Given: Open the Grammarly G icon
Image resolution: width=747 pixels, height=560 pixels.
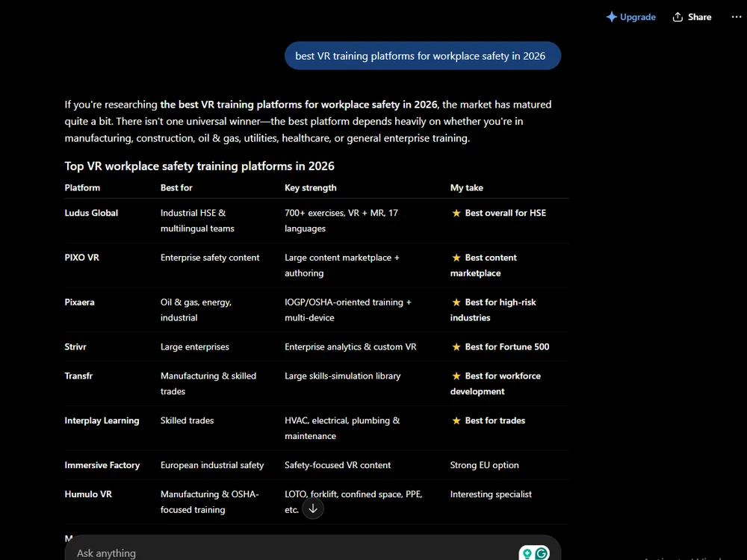Looking at the screenshot, I should (542, 553).
